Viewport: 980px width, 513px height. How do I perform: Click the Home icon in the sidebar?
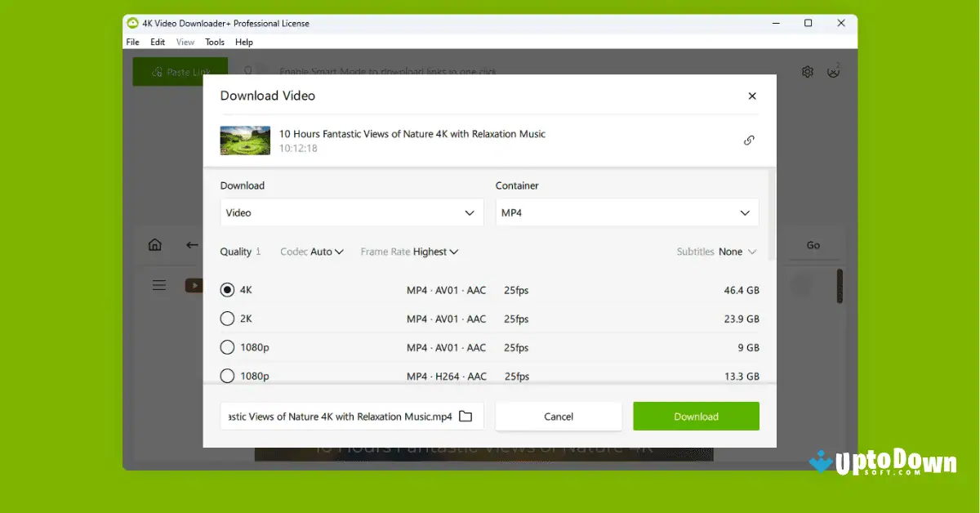click(154, 244)
